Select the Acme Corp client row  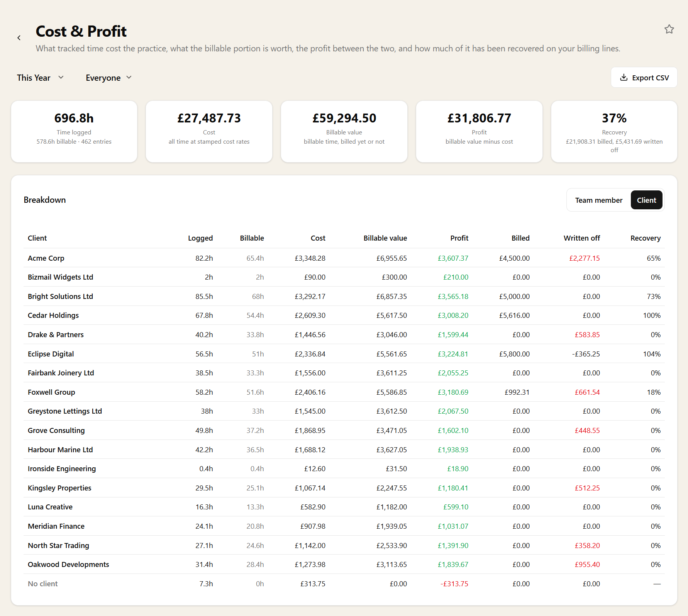[344, 258]
